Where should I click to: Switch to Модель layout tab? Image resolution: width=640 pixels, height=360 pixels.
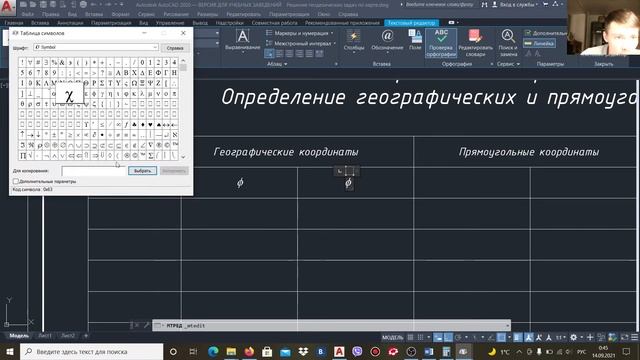[19, 336]
